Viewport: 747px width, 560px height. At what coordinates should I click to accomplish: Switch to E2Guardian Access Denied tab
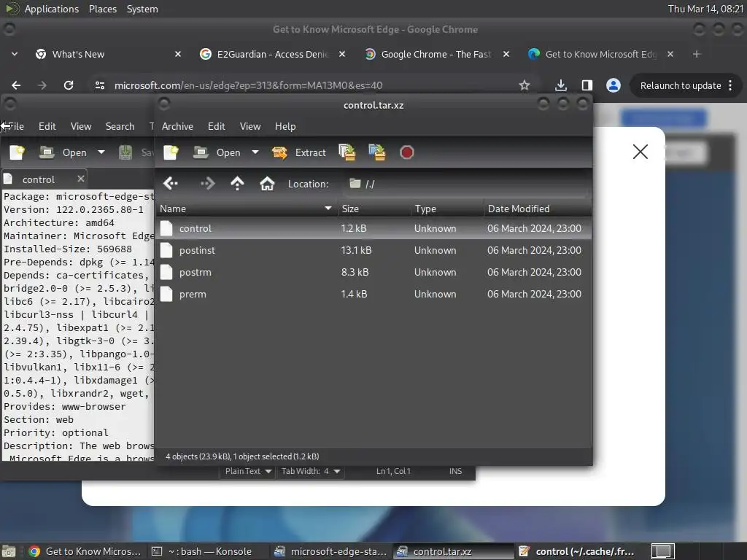273,54
